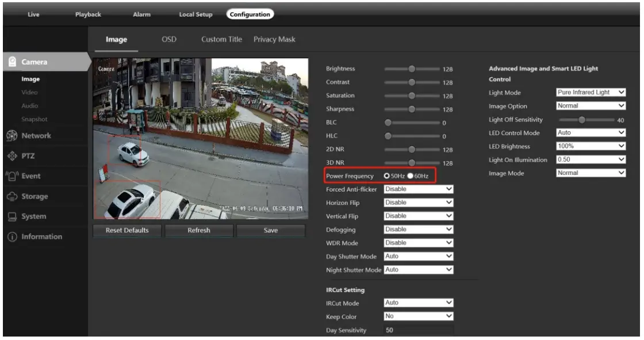The height and width of the screenshot is (340, 644).
Task: Click the Brightness slider handle
Action: 412,68
